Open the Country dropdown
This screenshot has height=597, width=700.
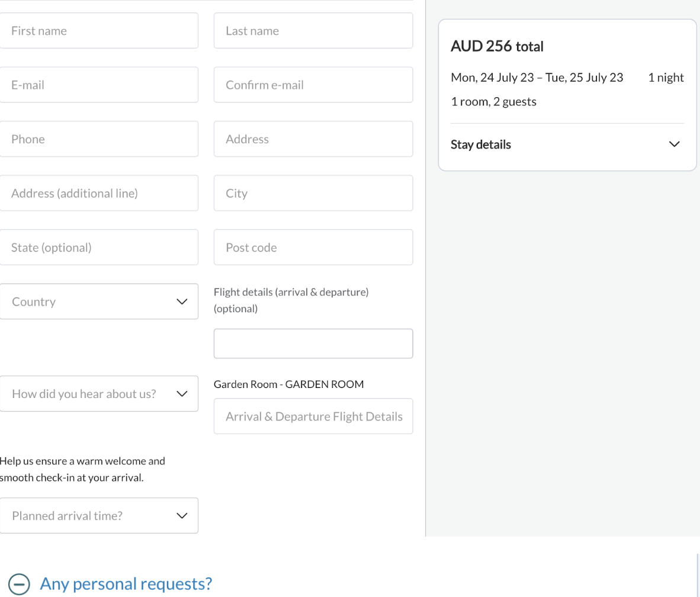tap(99, 301)
